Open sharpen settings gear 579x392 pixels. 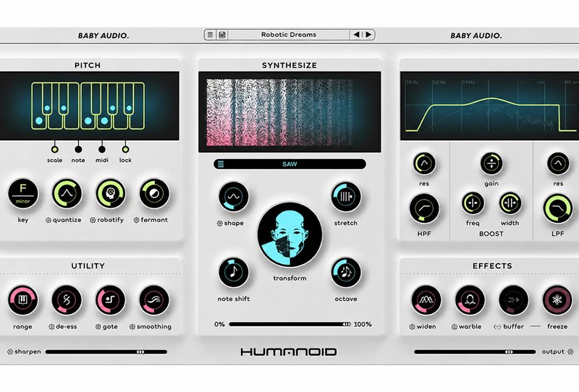pyautogui.click(x=10, y=352)
